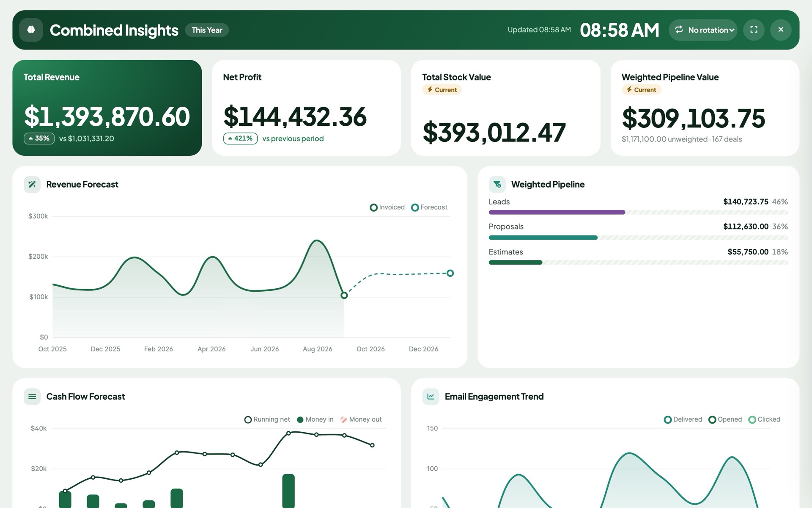Click the large 08:58 AM clock
Screen dimensions: 812x508
coord(619,30)
